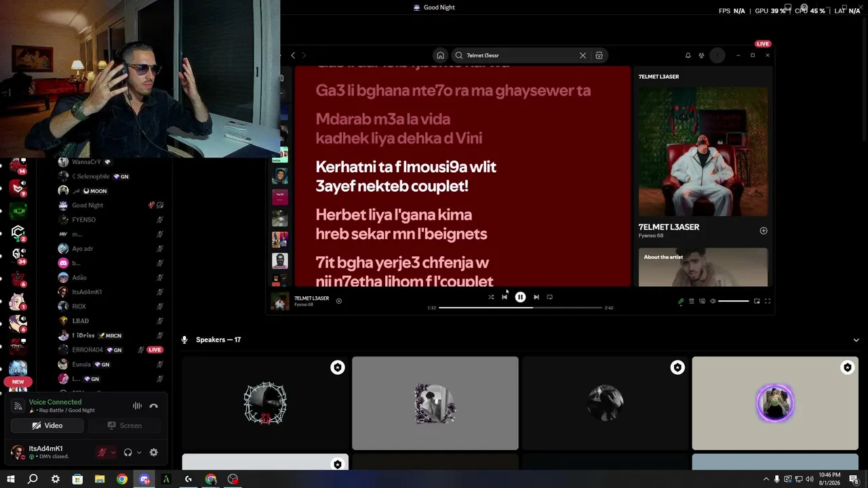Enter Spotify full screen mode
This screenshot has width=868, height=488.
coord(768,301)
